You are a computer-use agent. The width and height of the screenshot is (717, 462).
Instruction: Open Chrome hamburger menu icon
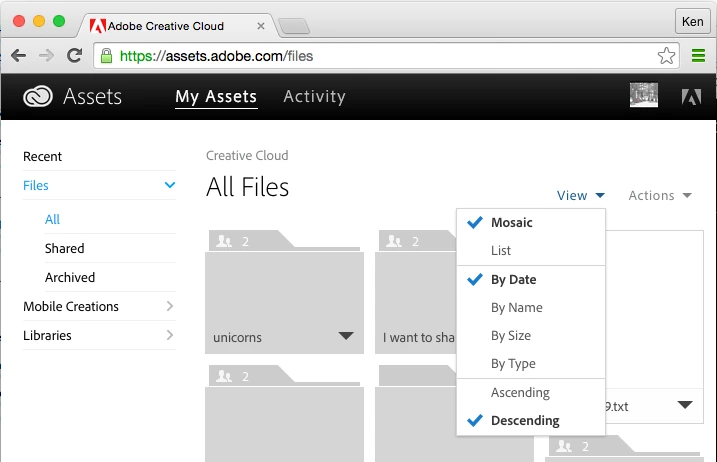(698, 56)
